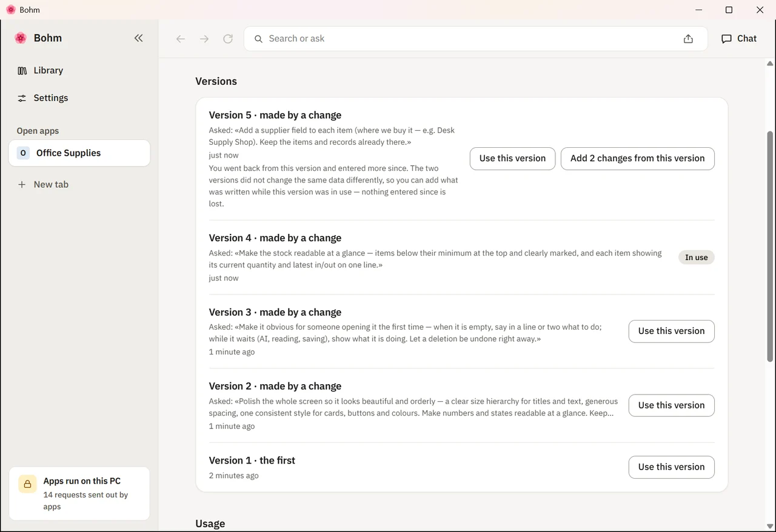Go forward with the right arrow
The width and height of the screenshot is (776, 532).
pyautogui.click(x=204, y=39)
